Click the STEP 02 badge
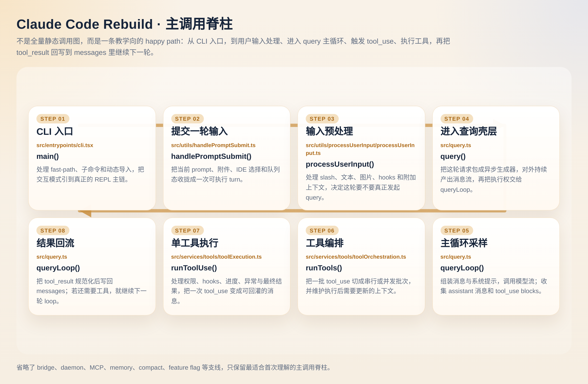 click(187, 119)
